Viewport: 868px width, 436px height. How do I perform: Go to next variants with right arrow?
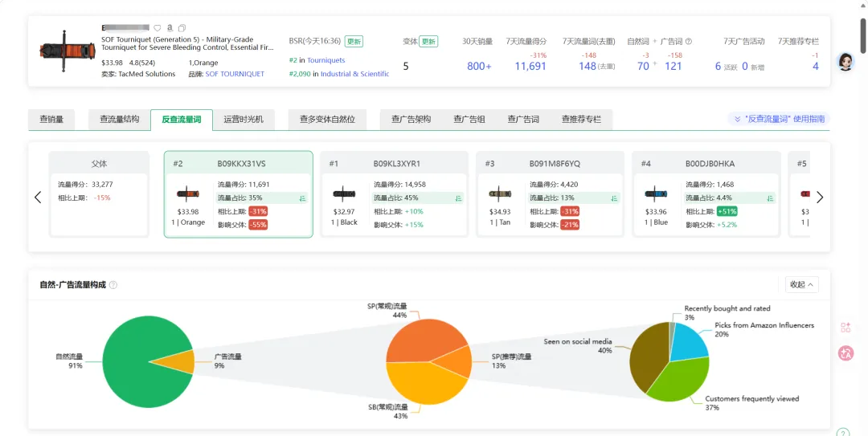click(820, 197)
